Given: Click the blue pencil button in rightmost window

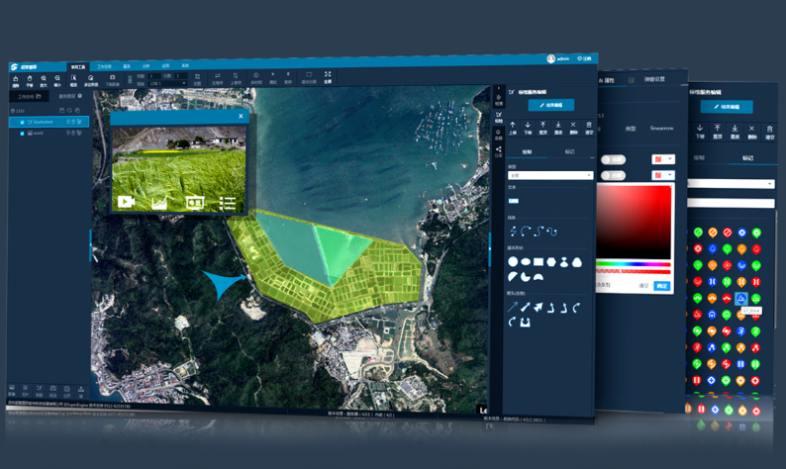Looking at the screenshot, I should click(x=726, y=107).
